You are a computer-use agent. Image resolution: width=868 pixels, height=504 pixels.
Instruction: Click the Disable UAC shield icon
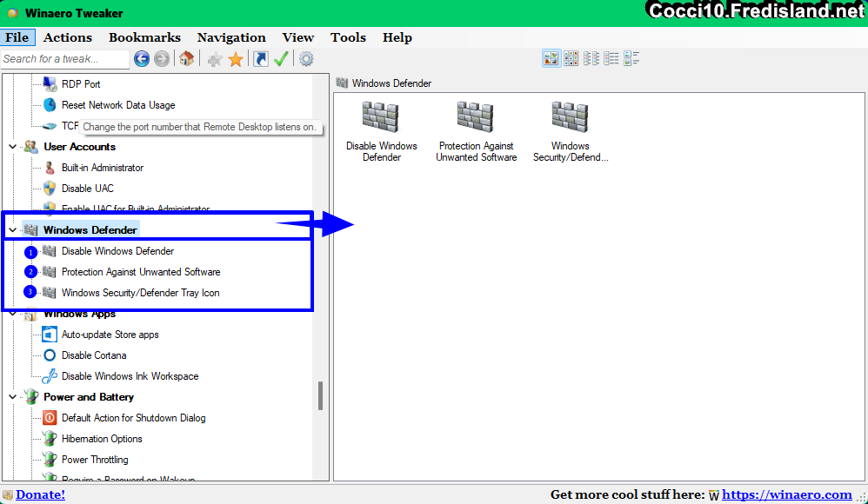point(50,188)
